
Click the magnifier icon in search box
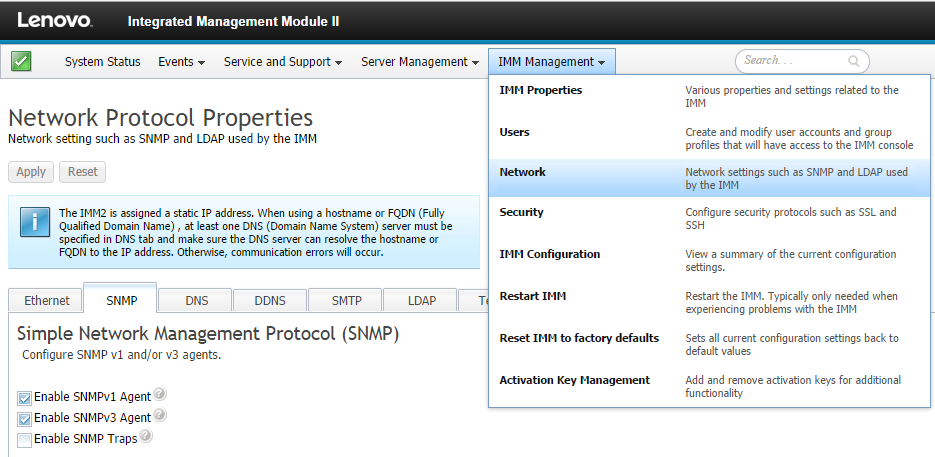[x=854, y=61]
